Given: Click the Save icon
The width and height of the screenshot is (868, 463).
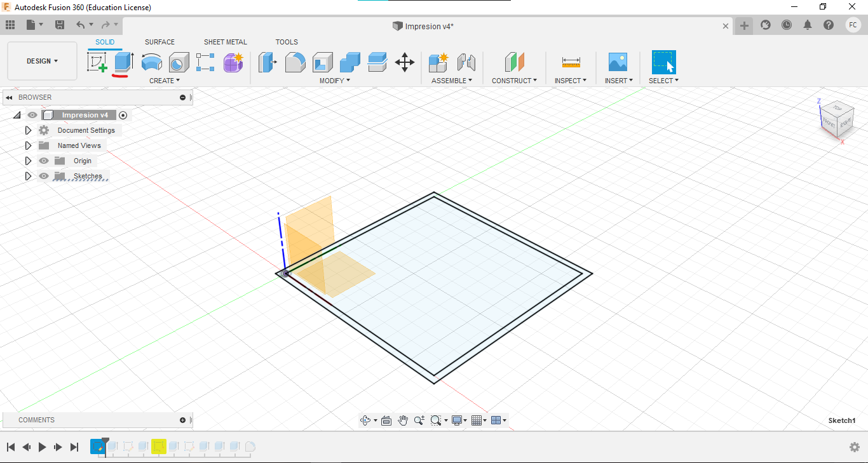Looking at the screenshot, I should pos(60,25).
